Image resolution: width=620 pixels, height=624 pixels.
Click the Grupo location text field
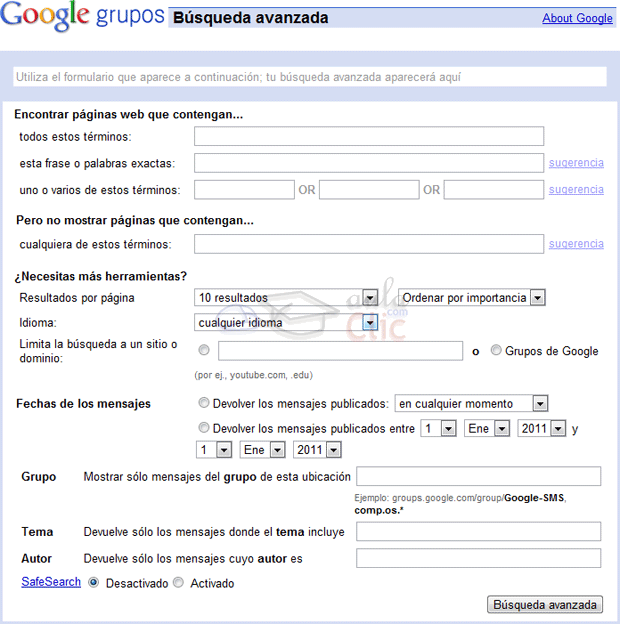[478, 476]
